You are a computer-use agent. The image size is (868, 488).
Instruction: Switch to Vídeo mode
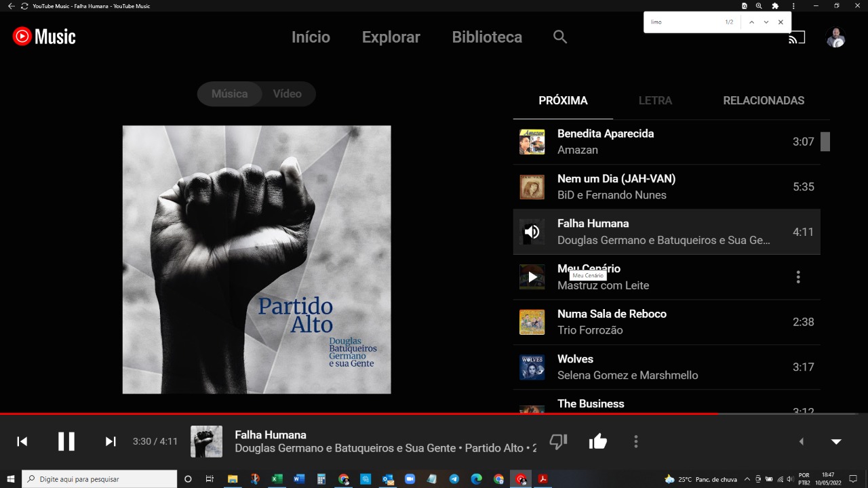pyautogui.click(x=287, y=94)
